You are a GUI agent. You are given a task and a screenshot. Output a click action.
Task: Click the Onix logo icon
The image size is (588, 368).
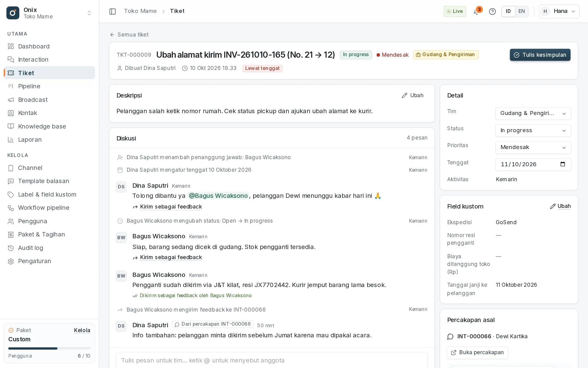13,13
